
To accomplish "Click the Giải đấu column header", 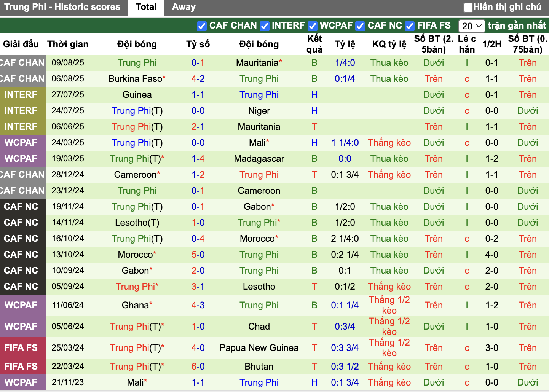I will coord(21,44).
